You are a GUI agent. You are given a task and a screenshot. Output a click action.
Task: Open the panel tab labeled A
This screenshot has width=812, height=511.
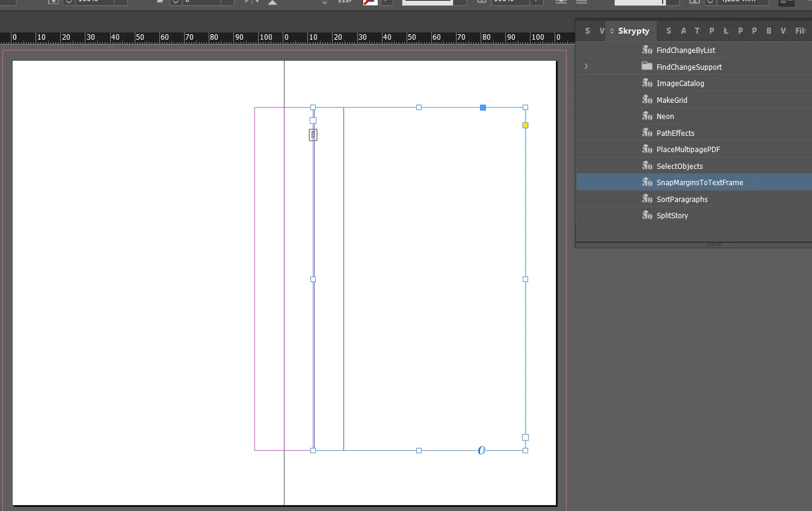[x=683, y=31]
